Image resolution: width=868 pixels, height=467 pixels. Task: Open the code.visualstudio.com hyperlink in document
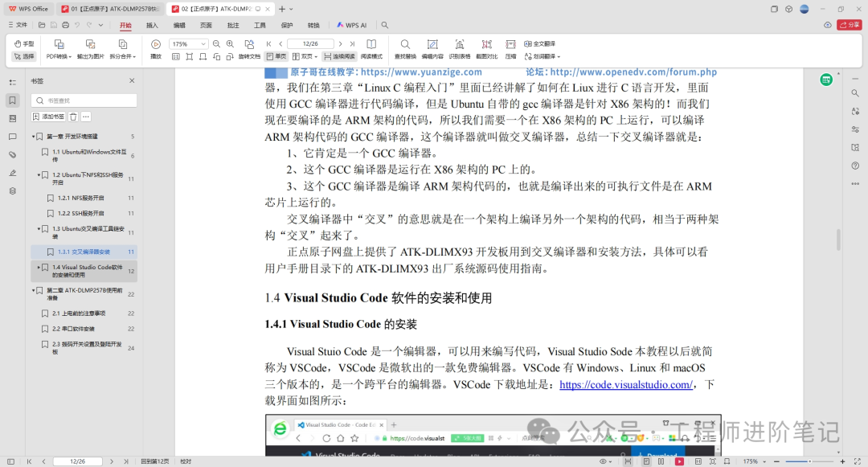click(625, 384)
